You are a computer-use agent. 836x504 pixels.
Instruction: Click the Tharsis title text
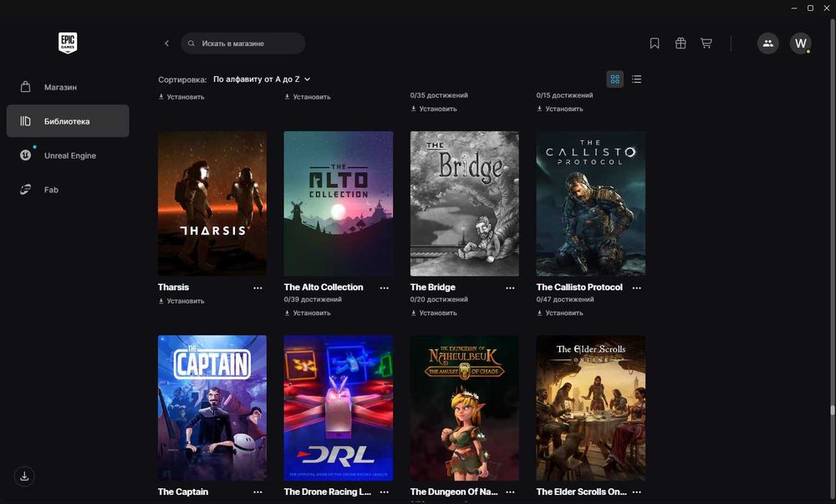(x=173, y=288)
